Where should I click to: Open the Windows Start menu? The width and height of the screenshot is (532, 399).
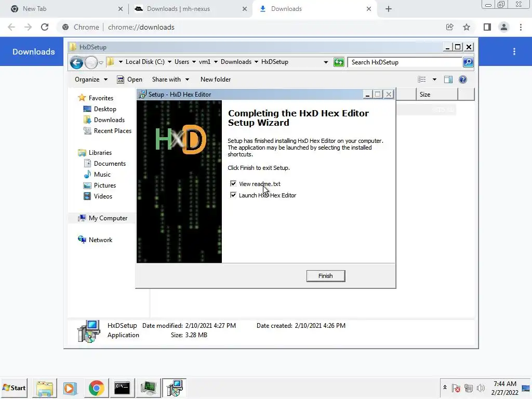point(14,388)
